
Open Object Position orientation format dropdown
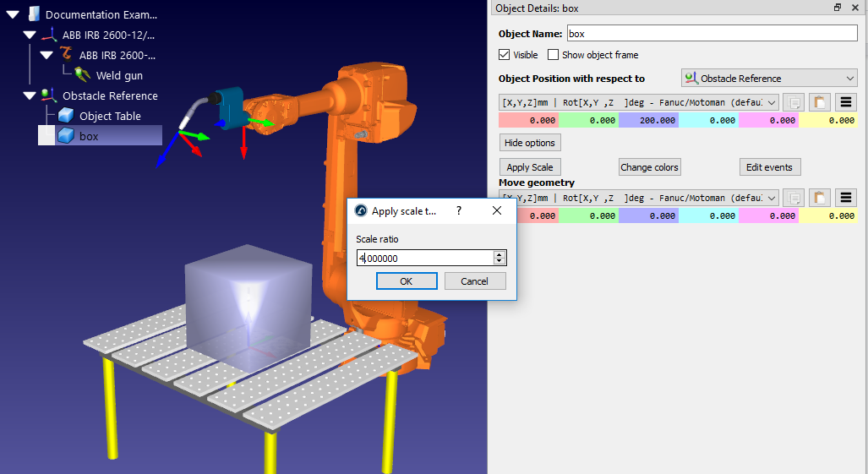tap(638, 102)
